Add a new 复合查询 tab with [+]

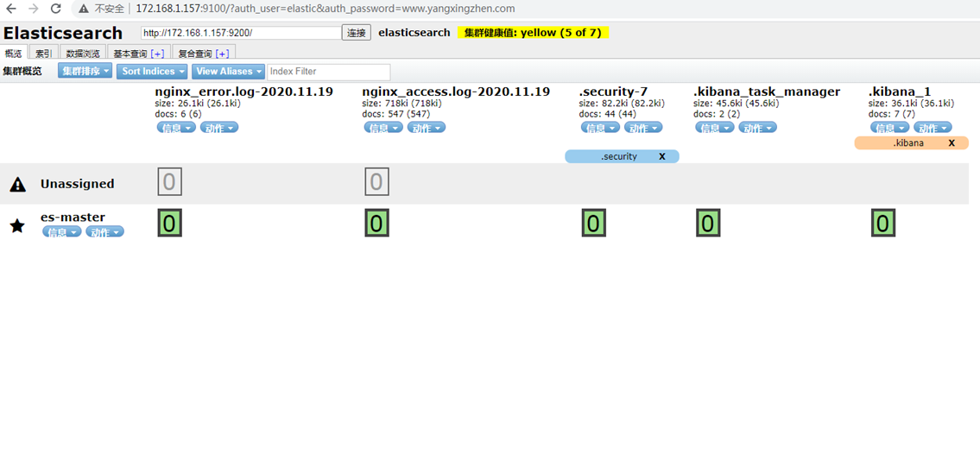(223, 54)
